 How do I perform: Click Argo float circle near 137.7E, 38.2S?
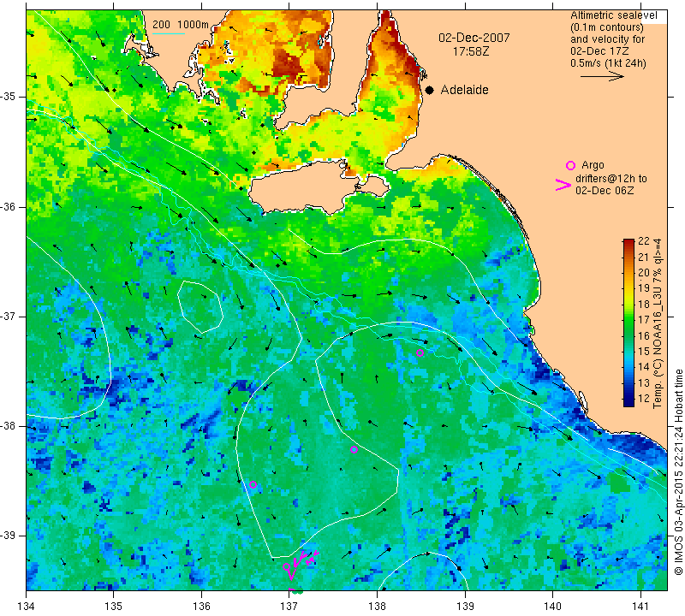click(x=354, y=450)
